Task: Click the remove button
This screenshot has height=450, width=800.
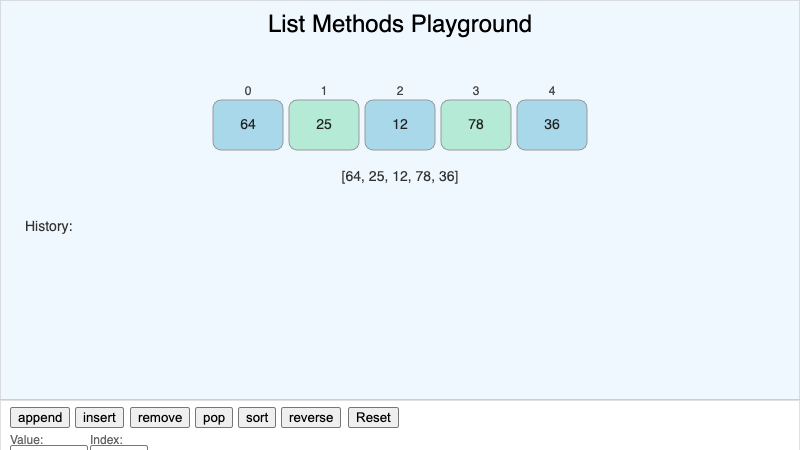Action: coord(160,417)
